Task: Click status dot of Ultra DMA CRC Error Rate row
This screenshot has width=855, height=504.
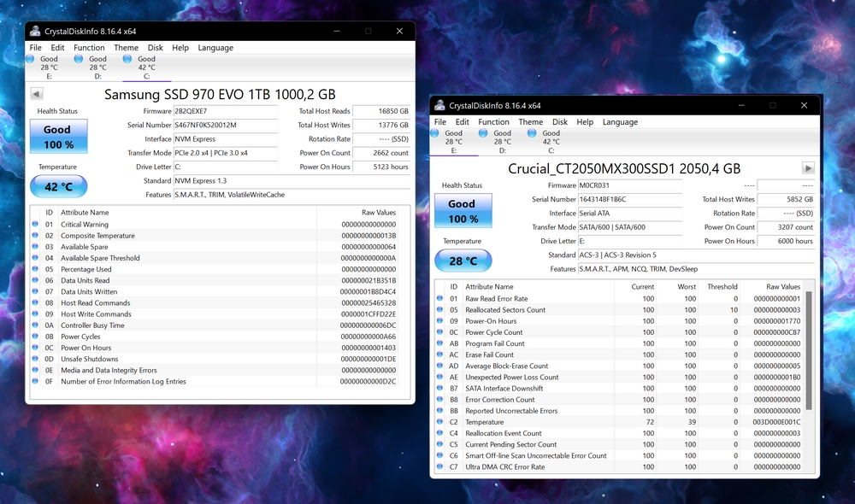Action: [x=440, y=466]
